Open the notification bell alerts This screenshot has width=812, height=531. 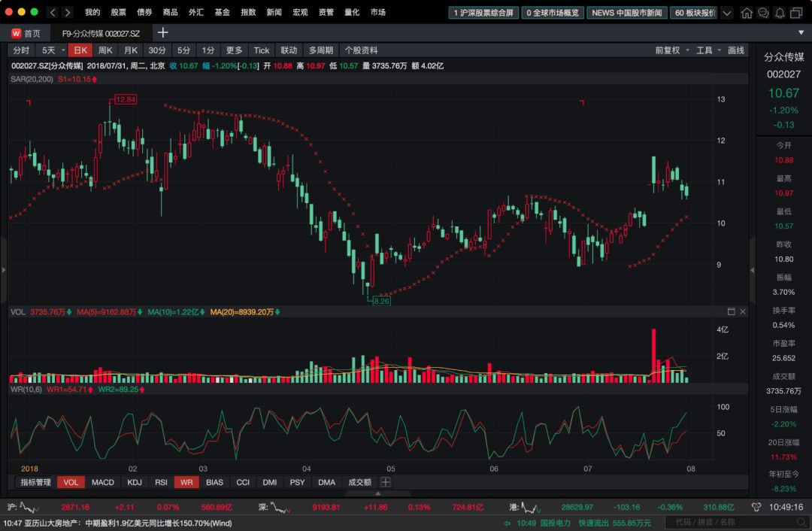(780, 13)
